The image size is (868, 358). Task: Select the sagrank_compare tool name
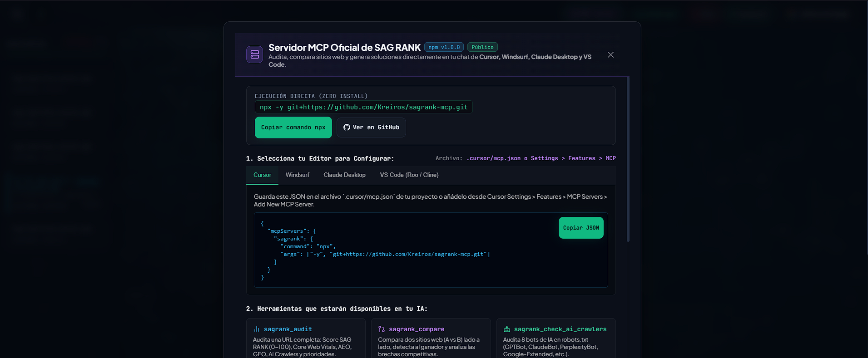[417, 329]
